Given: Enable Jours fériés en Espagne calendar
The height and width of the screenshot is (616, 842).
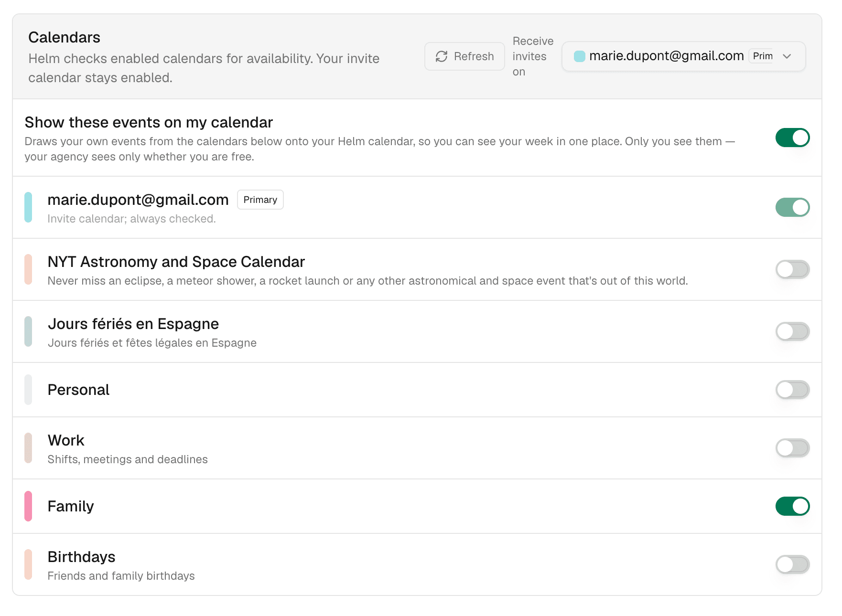Looking at the screenshot, I should point(792,331).
